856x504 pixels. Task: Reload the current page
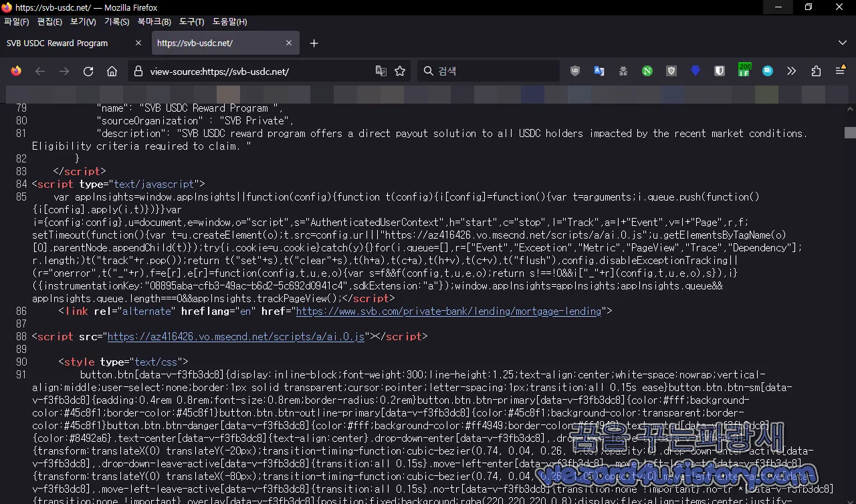88,71
